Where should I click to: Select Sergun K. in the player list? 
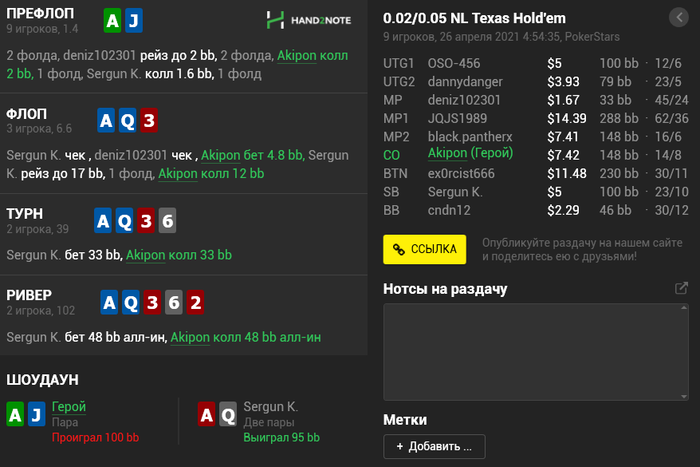pyautogui.click(x=455, y=192)
